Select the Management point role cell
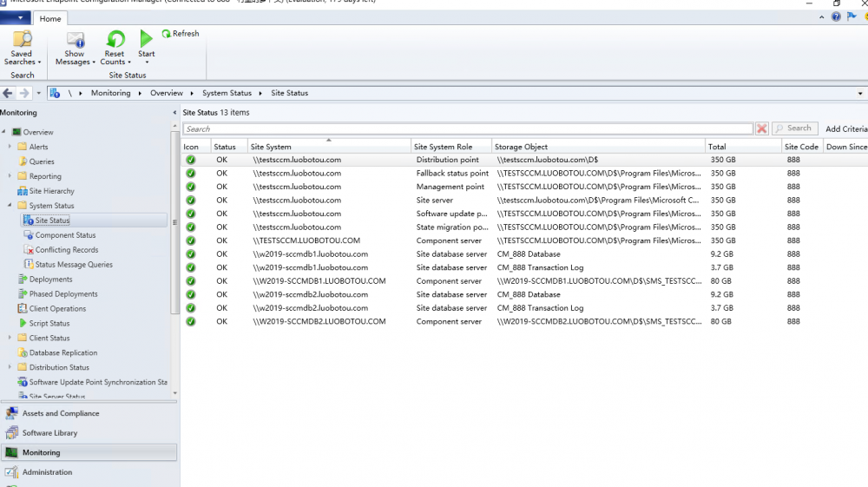The image size is (868, 487). (x=450, y=187)
